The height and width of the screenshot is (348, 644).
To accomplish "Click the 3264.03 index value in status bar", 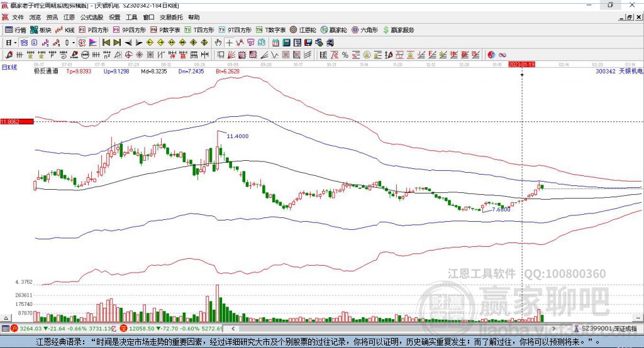I will tap(31, 329).
